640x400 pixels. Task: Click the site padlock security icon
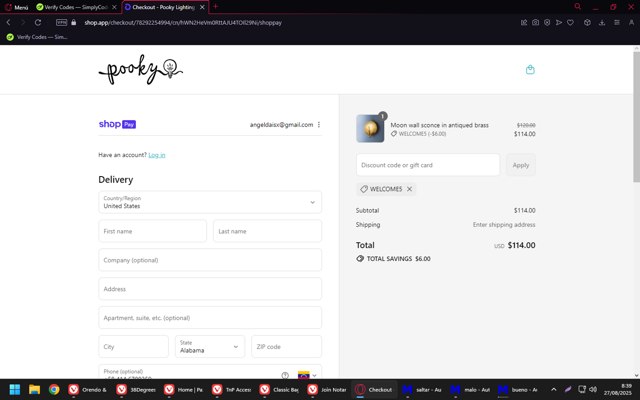pyautogui.click(x=73, y=22)
